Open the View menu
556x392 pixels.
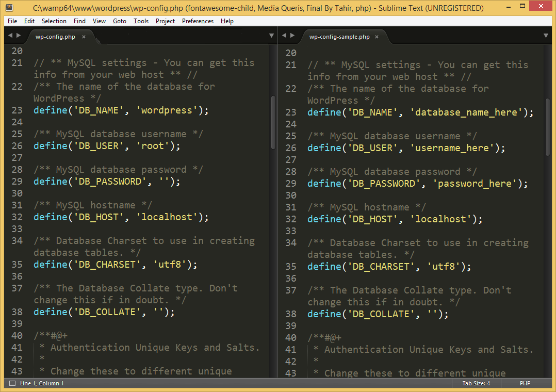(x=99, y=21)
